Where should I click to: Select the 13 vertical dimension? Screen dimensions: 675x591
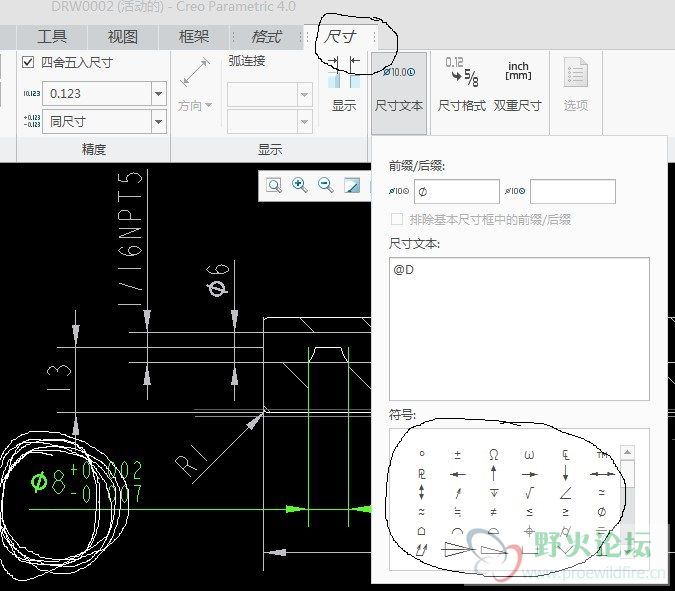[59, 378]
